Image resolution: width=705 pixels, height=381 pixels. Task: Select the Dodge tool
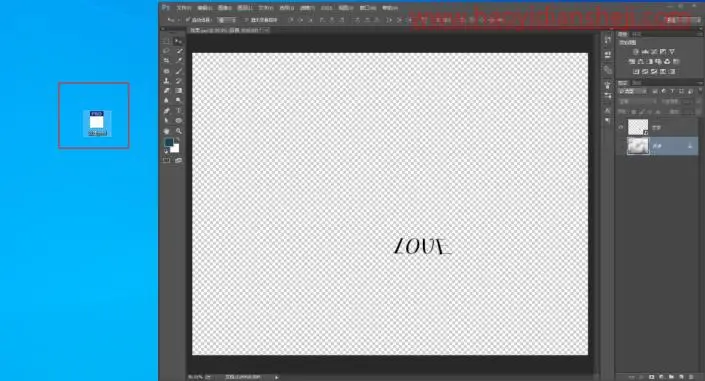[x=178, y=101]
